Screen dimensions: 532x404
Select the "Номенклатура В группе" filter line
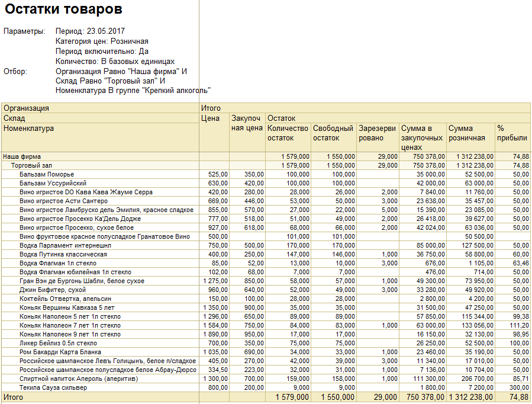[133, 91]
